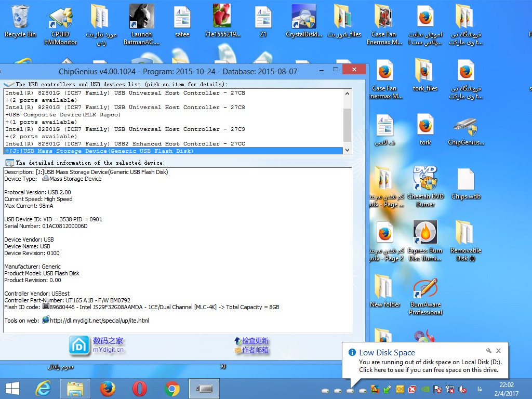Screen dimensions: 532x399
Task: Open the Express Burn Disc Burning shortcut
Action: pos(425,240)
